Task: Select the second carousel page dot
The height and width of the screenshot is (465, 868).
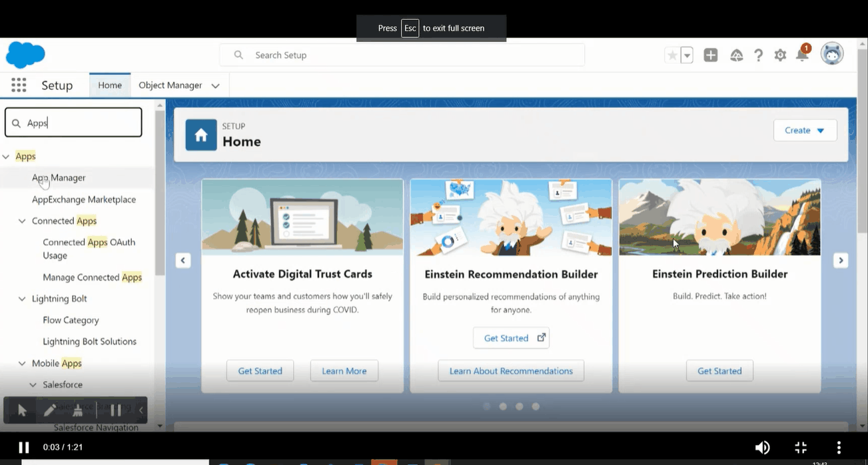Action: (x=503, y=406)
